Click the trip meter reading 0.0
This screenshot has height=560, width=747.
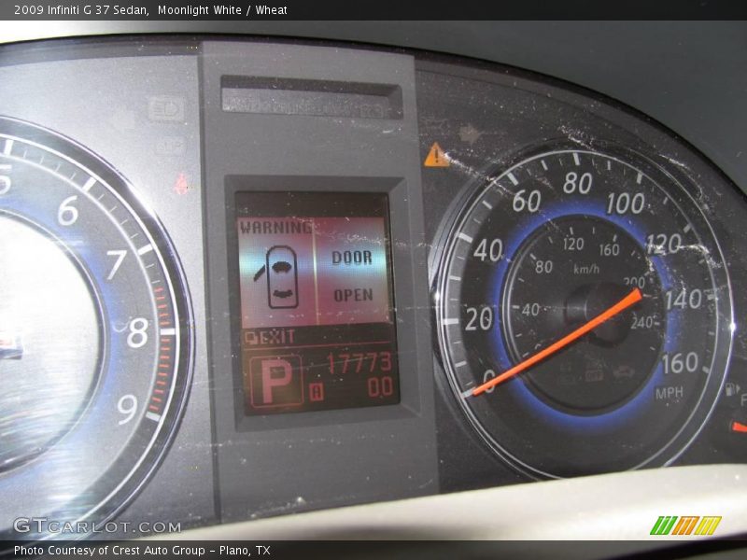[x=380, y=387]
